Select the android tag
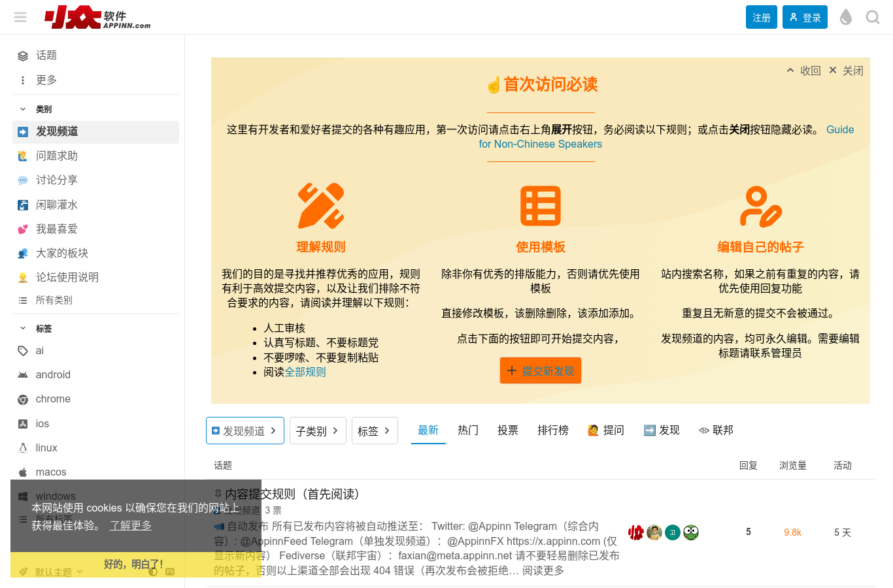Screen dimensions: 893x588 coord(95,375)
